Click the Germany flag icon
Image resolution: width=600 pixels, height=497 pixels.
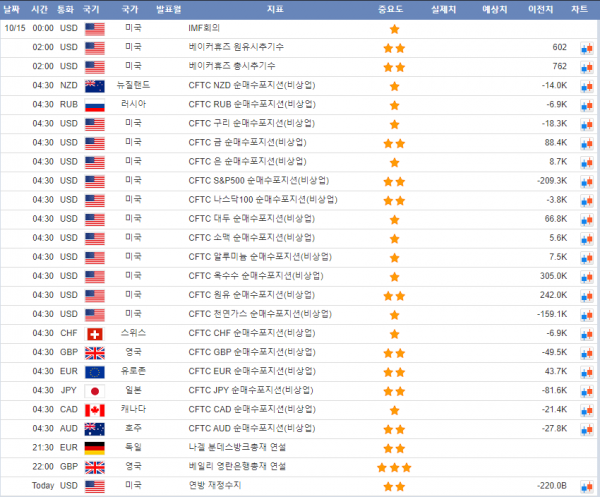[x=94, y=448]
